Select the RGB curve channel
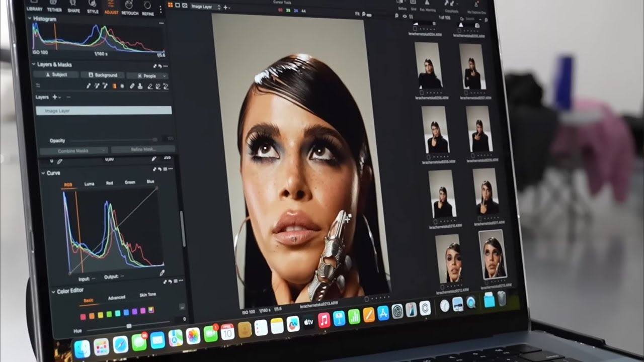 click(68, 185)
